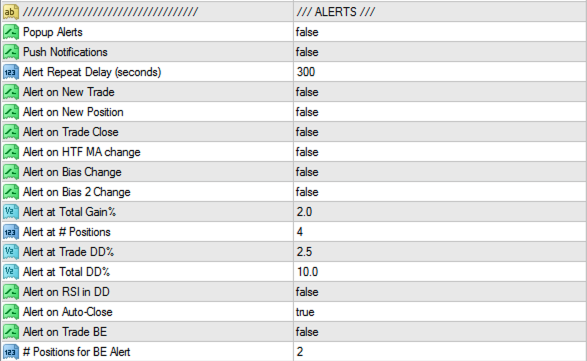The image size is (587, 361).
Task: Select the Alert on Bias 2 Change label
Action: tap(76, 192)
